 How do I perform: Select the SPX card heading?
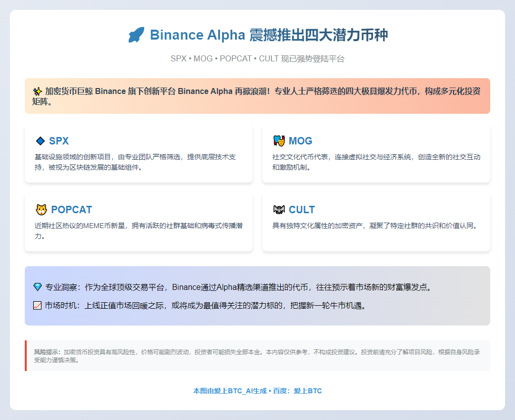[x=59, y=141]
